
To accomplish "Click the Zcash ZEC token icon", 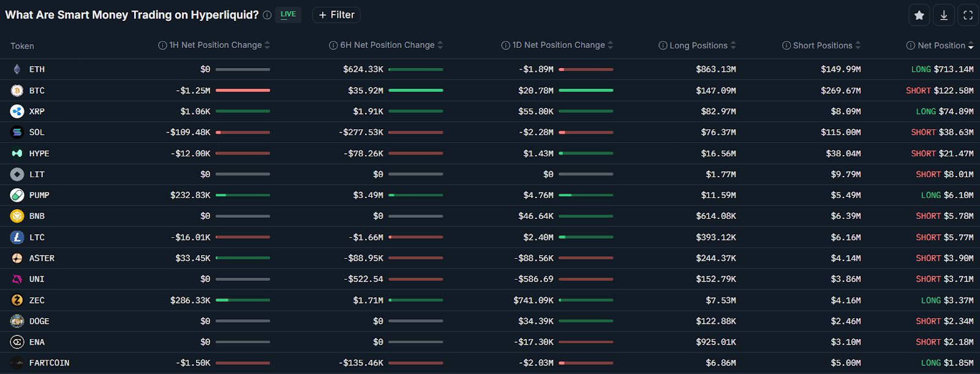I will (x=17, y=300).
